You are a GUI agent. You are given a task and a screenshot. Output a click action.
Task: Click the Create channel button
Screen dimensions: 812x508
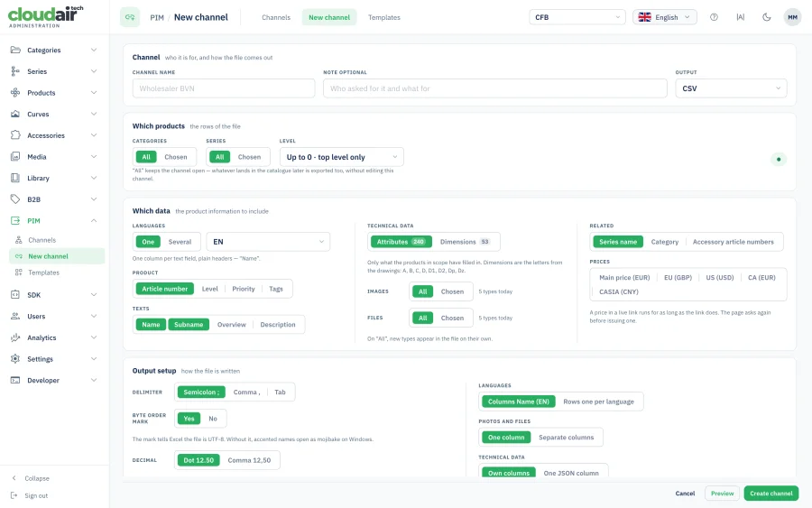(771, 494)
